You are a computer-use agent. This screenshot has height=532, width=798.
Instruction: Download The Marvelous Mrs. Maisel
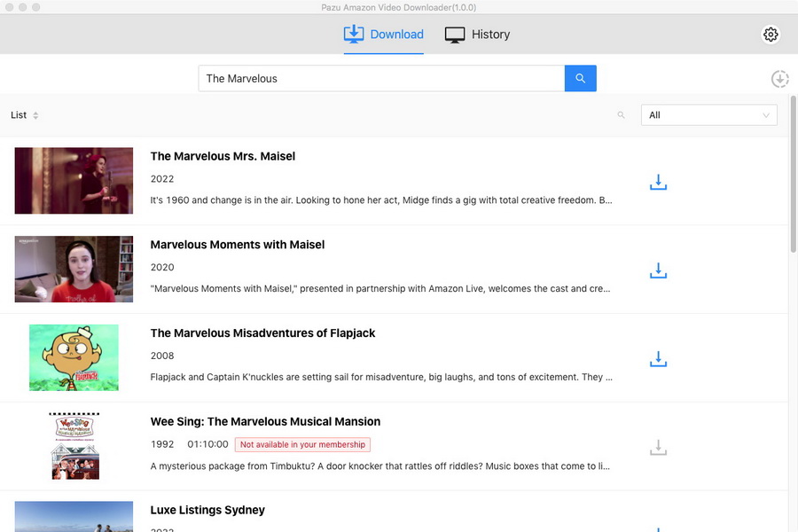(x=658, y=182)
